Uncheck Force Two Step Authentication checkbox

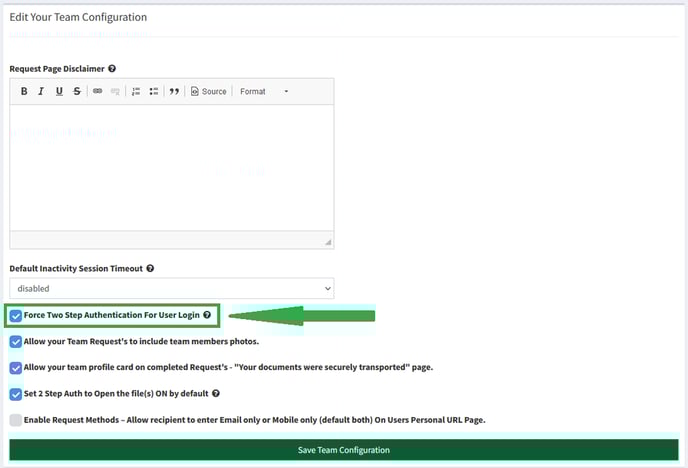(16, 315)
